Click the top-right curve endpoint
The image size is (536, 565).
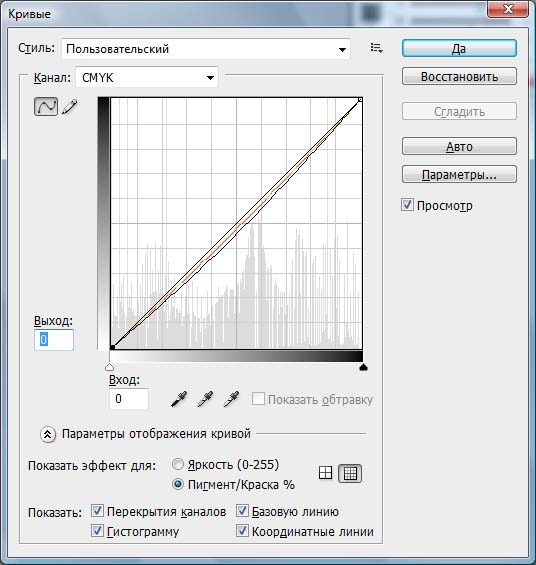(x=360, y=99)
